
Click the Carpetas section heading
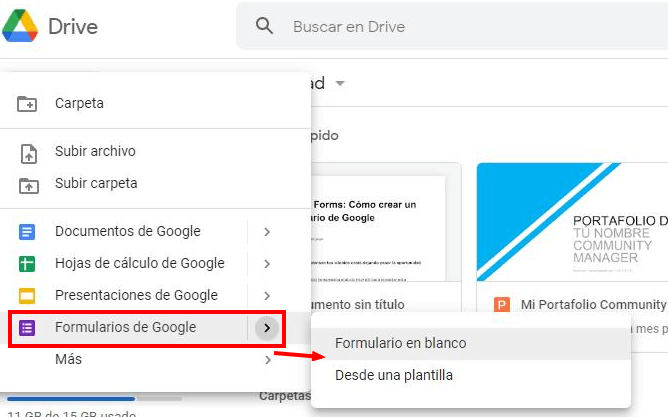point(285,396)
